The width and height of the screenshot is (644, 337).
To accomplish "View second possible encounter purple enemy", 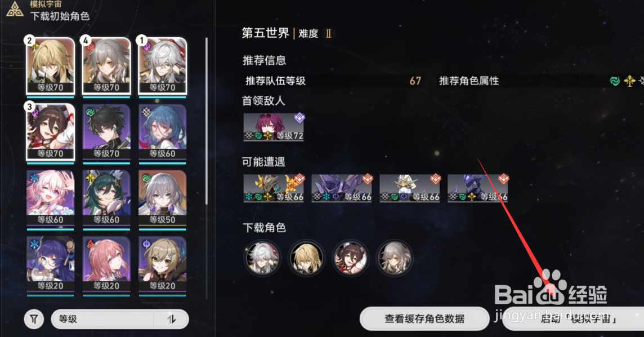I will (x=342, y=188).
